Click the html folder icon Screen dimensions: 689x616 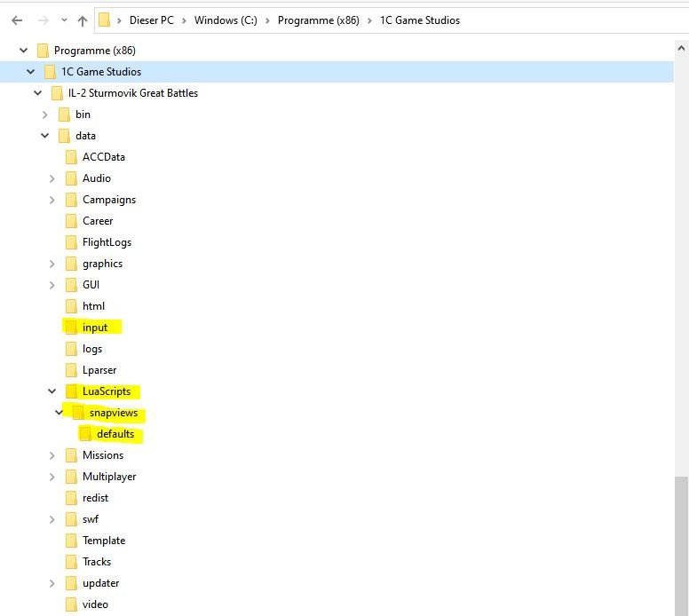tap(71, 306)
